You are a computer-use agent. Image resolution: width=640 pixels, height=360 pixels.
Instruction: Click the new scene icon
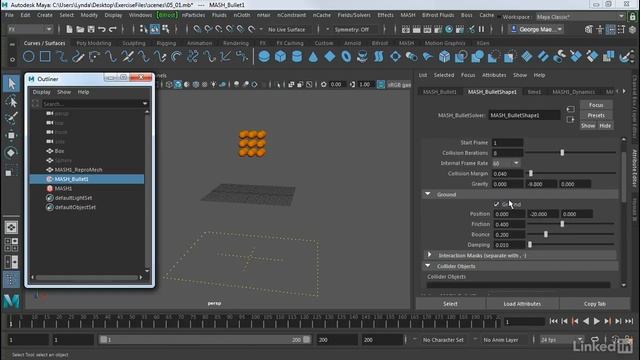point(69,29)
